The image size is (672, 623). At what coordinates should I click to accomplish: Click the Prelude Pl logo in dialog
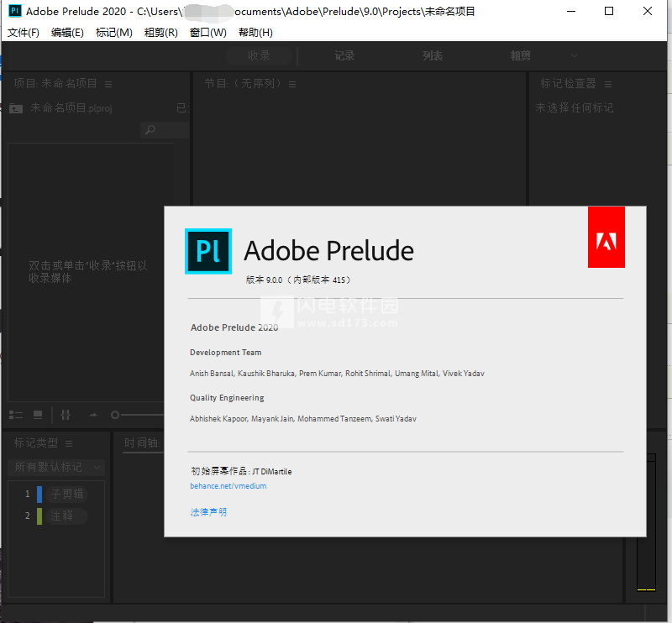click(x=207, y=251)
